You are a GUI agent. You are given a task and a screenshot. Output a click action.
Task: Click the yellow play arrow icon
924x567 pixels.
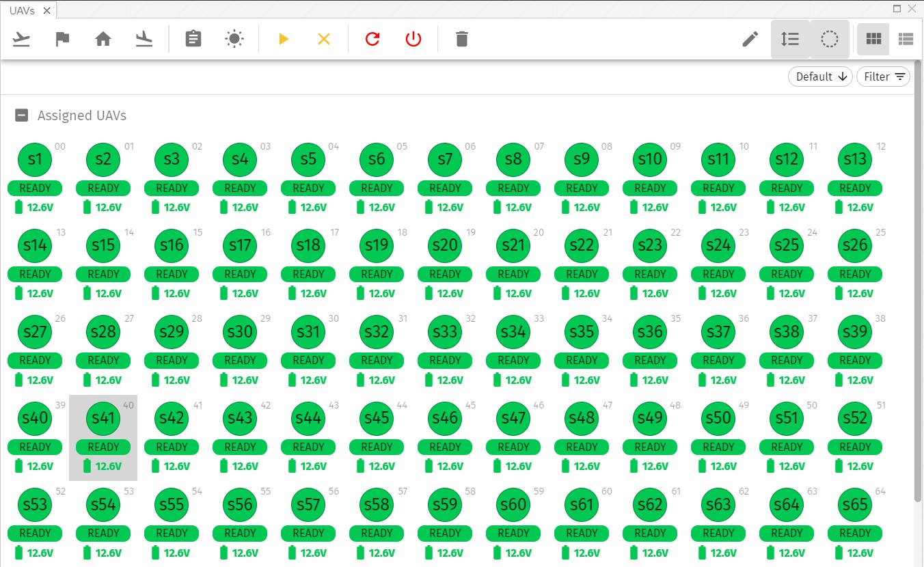pos(284,39)
